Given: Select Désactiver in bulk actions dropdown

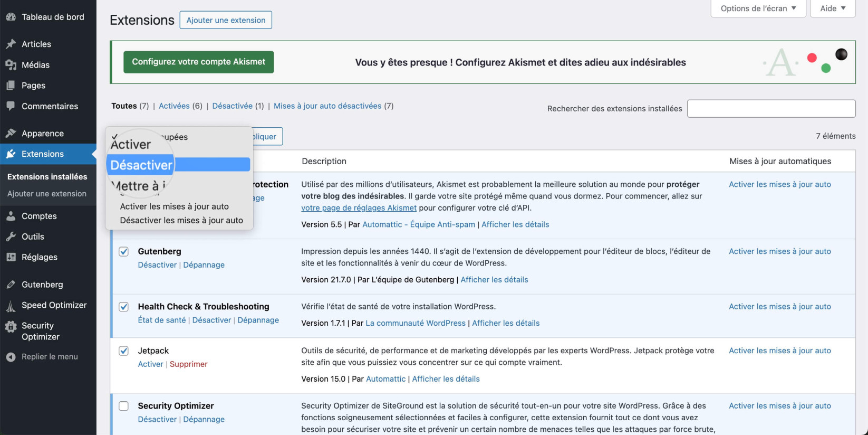Looking at the screenshot, I should pos(178,165).
